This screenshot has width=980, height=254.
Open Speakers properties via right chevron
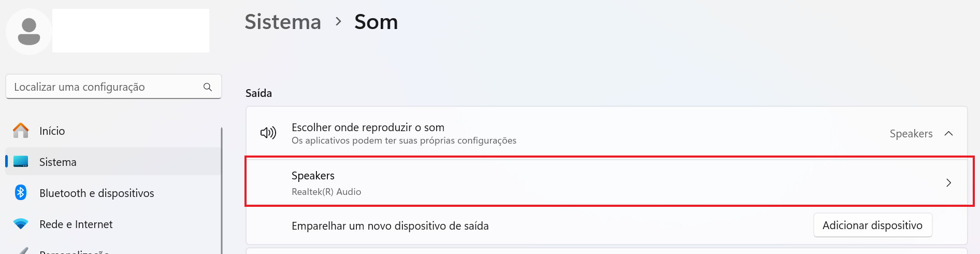[949, 183]
